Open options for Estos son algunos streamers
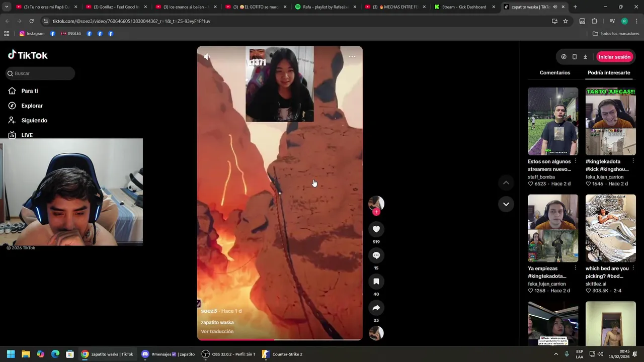Image resolution: width=644 pixels, height=362 pixels. click(x=575, y=161)
